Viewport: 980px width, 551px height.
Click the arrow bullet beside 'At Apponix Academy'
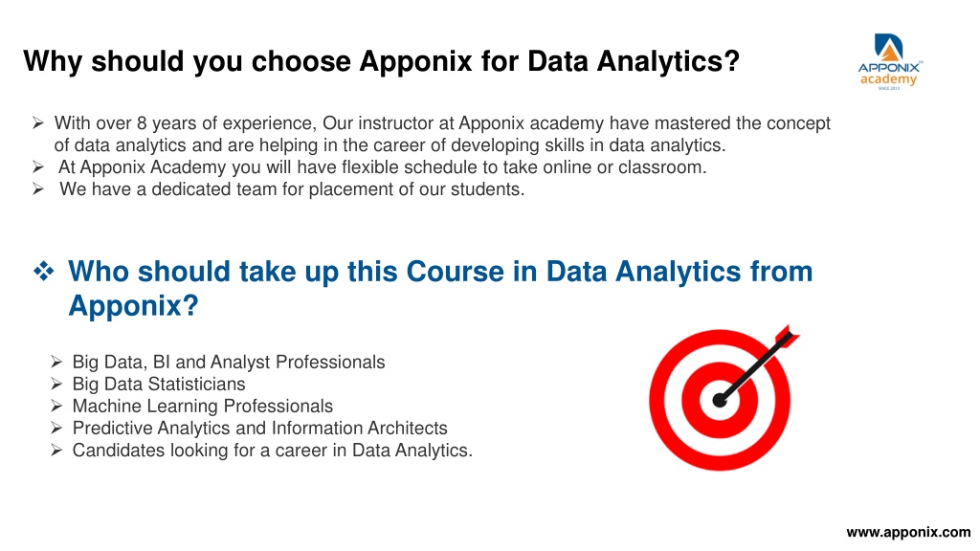click(x=38, y=166)
